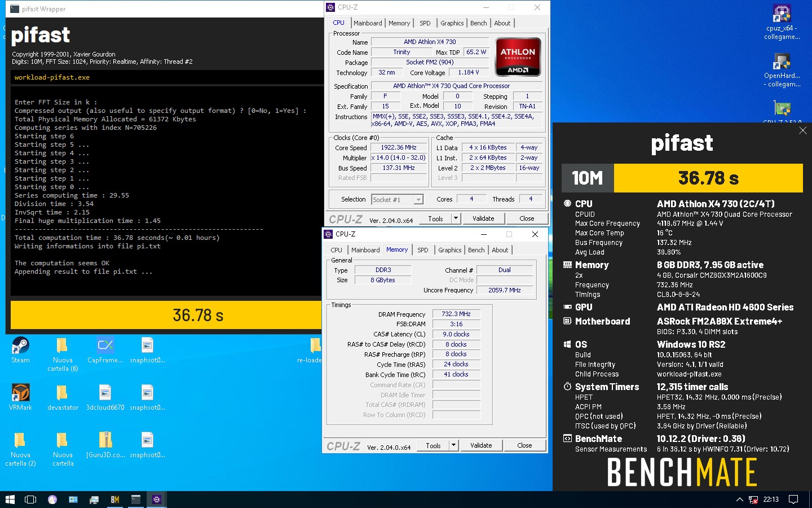Open the Windows Start menu
The width and height of the screenshot is (812, 508).
(10, 500)
